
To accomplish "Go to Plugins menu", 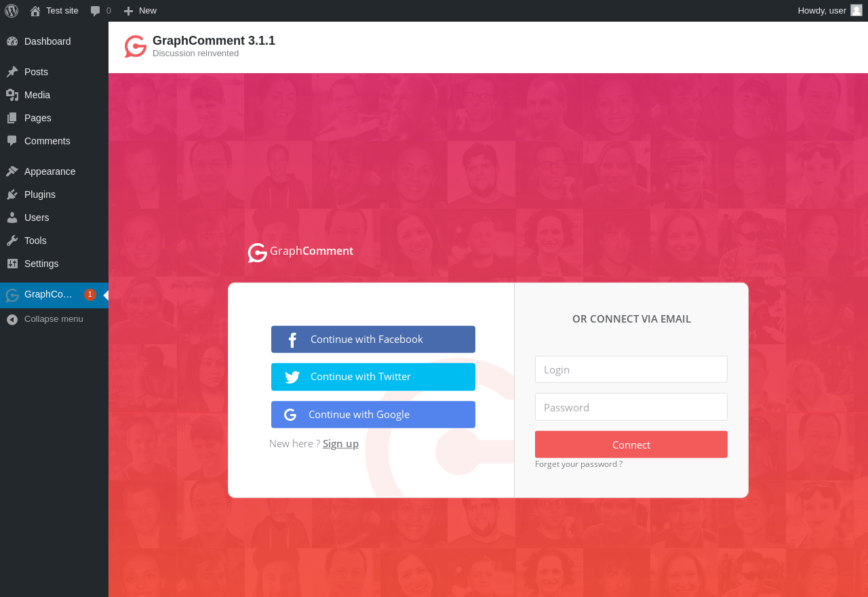I will coord(54,194).
